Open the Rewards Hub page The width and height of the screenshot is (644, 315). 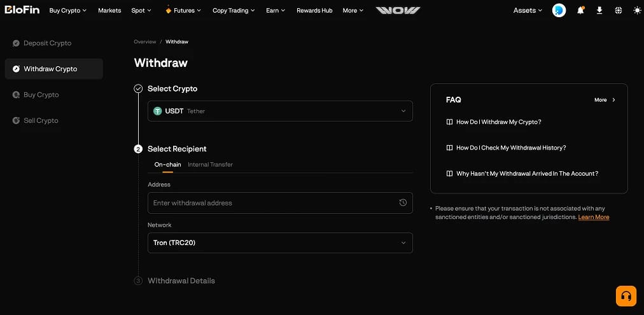pos(314,10)
